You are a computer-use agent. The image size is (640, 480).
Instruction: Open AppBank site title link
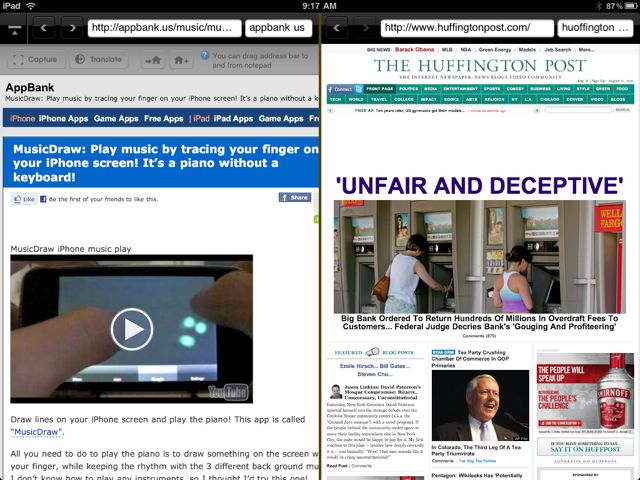[30, 87]
